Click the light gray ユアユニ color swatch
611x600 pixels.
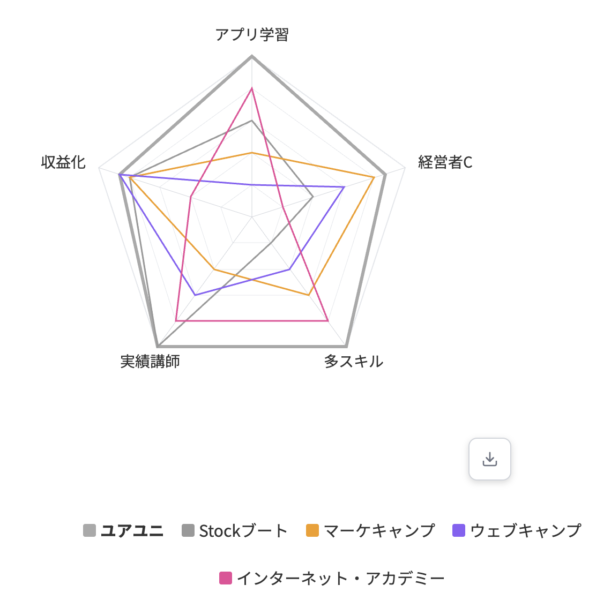[89, 531]
